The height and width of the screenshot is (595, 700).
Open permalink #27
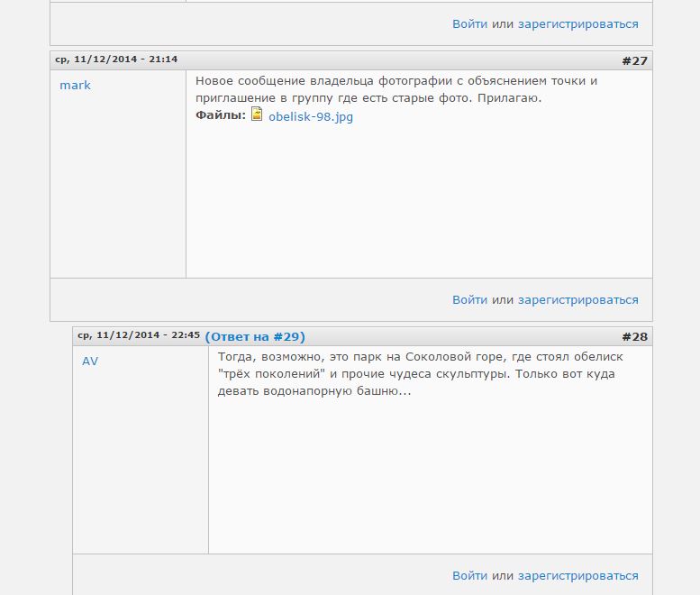(635, 61)
